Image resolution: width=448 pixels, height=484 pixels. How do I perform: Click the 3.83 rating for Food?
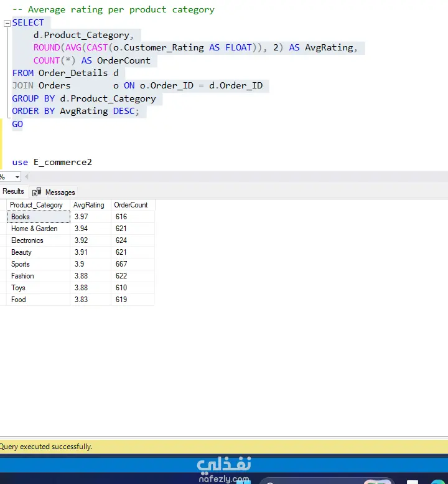[91, 300]
